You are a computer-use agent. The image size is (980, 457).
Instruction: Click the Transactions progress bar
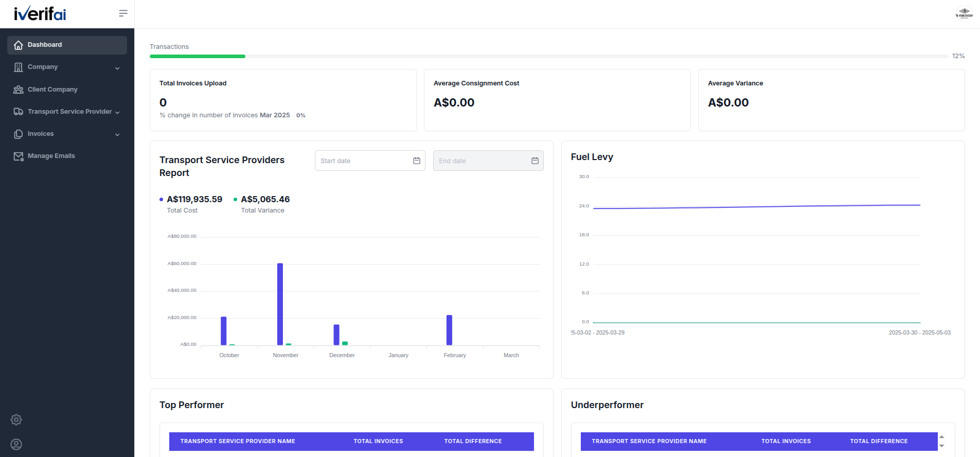pos(549,56)
